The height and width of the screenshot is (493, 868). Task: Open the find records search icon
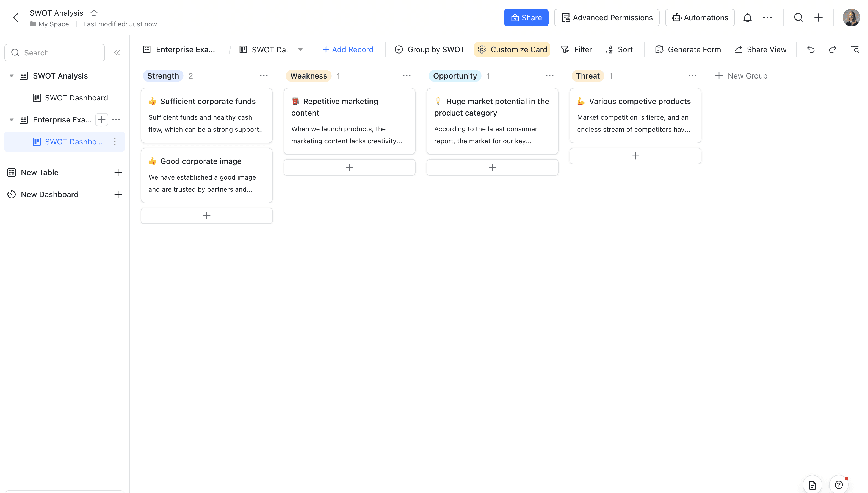point(855,49)
